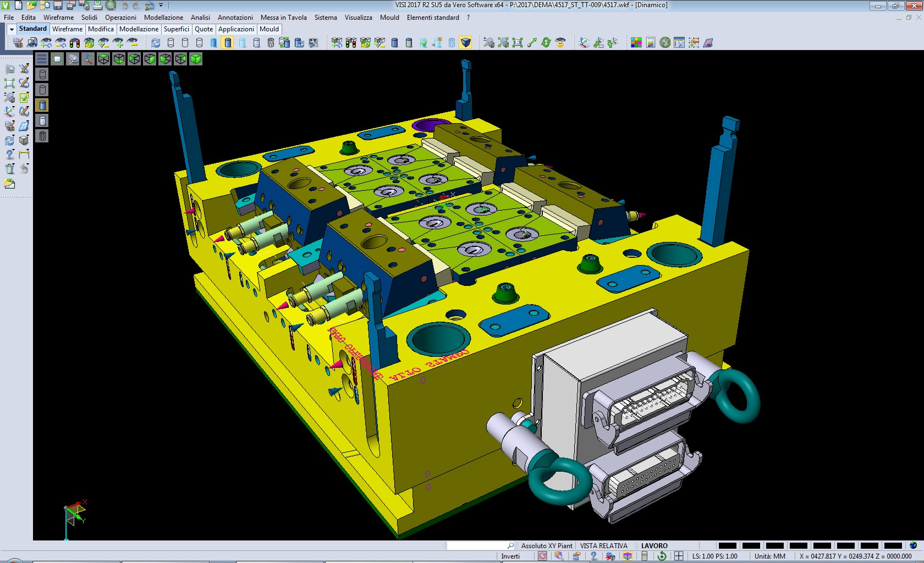Click the smiley face toolbar icon
924x563 pixels.
[x=560, y=43]
